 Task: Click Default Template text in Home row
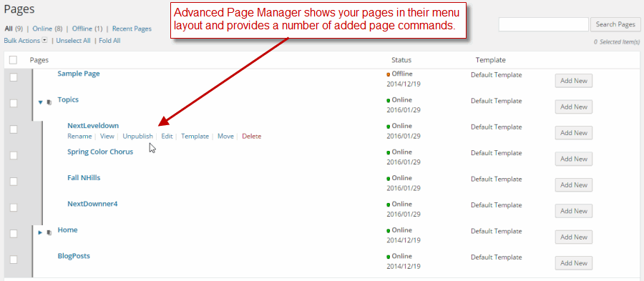pyautogui.click(x=496, y=231)
